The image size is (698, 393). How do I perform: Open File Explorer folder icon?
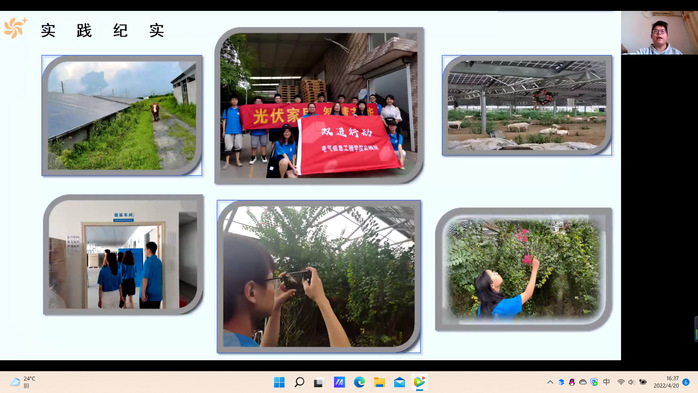click(x=379, y=382)
